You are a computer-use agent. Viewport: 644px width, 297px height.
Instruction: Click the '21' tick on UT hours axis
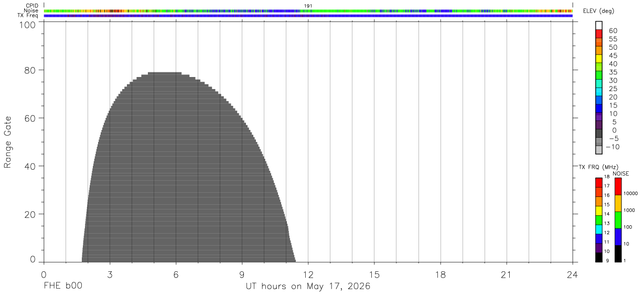click(x=507, y=274)
